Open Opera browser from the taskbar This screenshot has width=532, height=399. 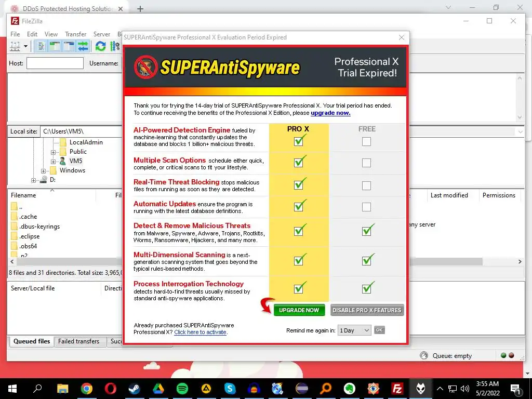pyautogui.click(x=110, y=389)
